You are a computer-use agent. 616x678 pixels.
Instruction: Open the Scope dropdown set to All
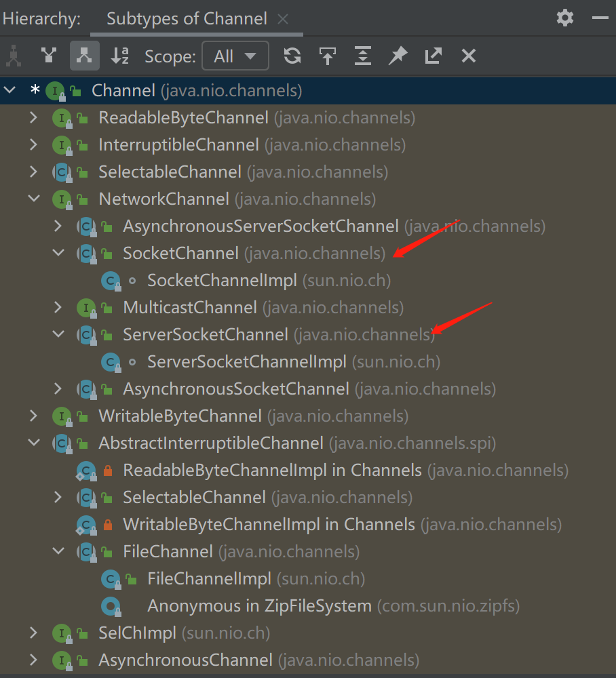pos(235,56)
